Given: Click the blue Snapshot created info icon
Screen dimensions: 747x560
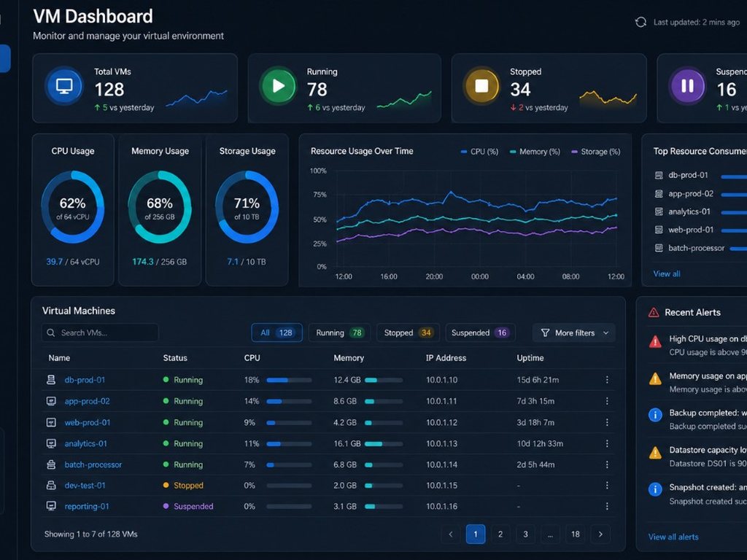Looking at the screenshot, I should coord(656,489).
